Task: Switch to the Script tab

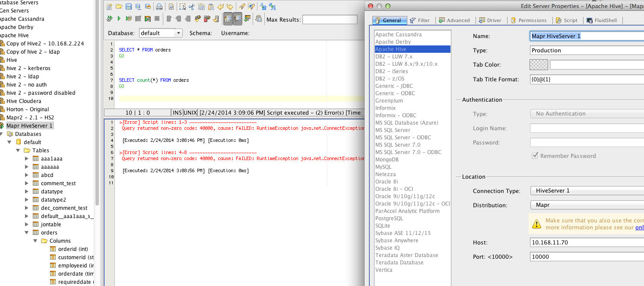Action: pos(567,20)
